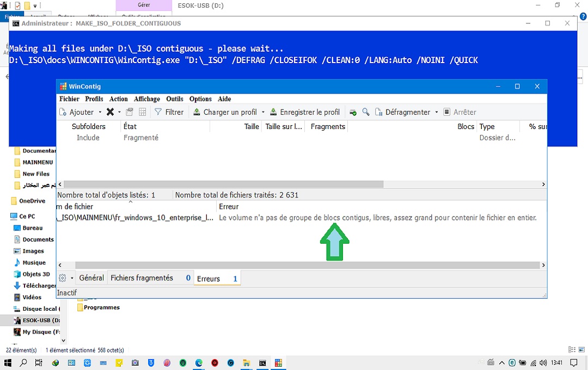Click the magnifying glass analyze icon in WinContig

[366, 112]
